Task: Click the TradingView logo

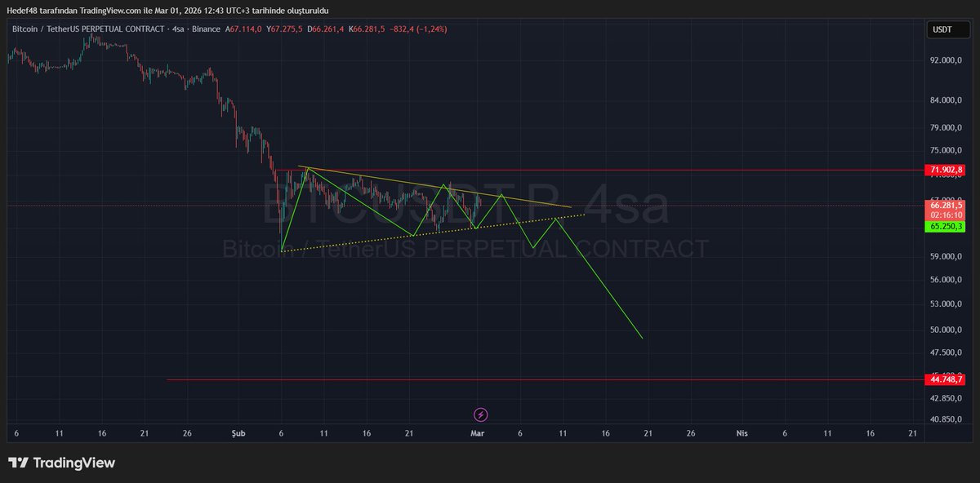Action: click(61, 462)
